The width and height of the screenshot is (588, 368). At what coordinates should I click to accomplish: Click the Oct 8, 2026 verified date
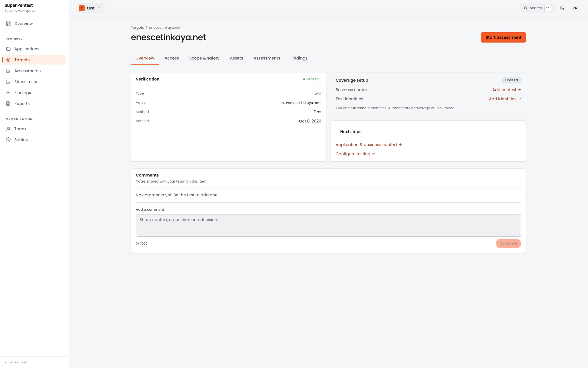[x=310, y=121]
